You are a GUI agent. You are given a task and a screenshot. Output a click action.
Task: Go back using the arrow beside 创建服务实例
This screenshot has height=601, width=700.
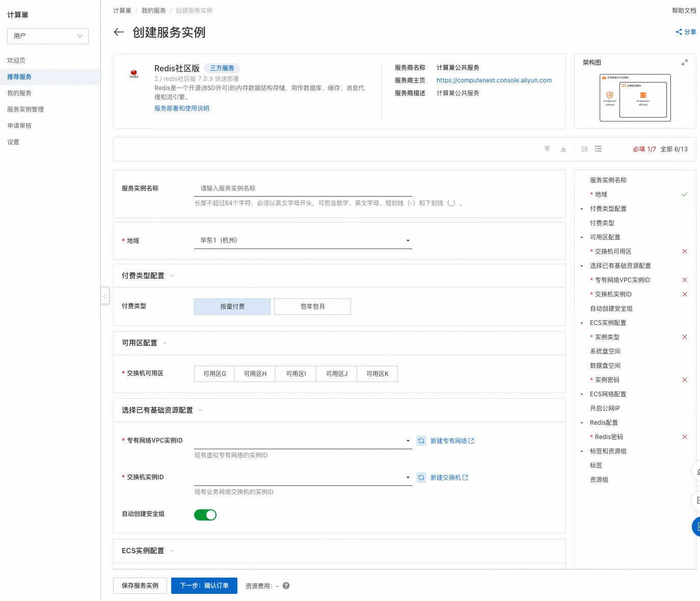point(119,32)
